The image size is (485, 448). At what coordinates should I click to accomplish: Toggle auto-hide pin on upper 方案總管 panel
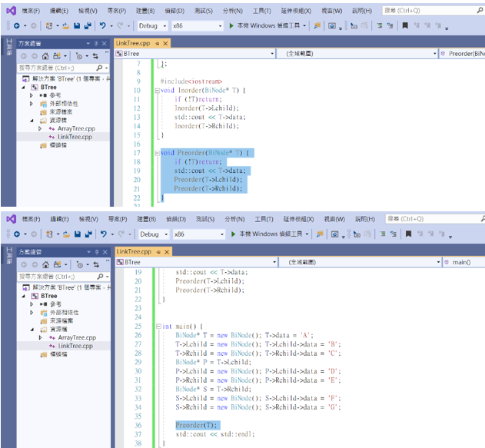pyautogui.click(x=96, y=44)
